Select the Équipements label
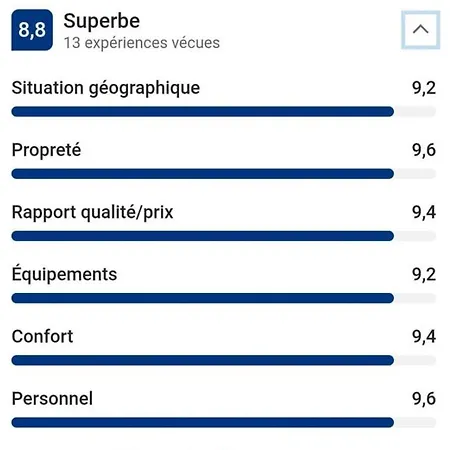 click(64, 274)
